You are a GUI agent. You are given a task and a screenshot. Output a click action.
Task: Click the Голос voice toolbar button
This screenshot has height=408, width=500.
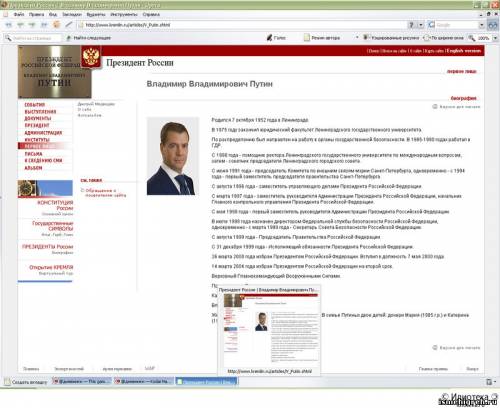276,38
